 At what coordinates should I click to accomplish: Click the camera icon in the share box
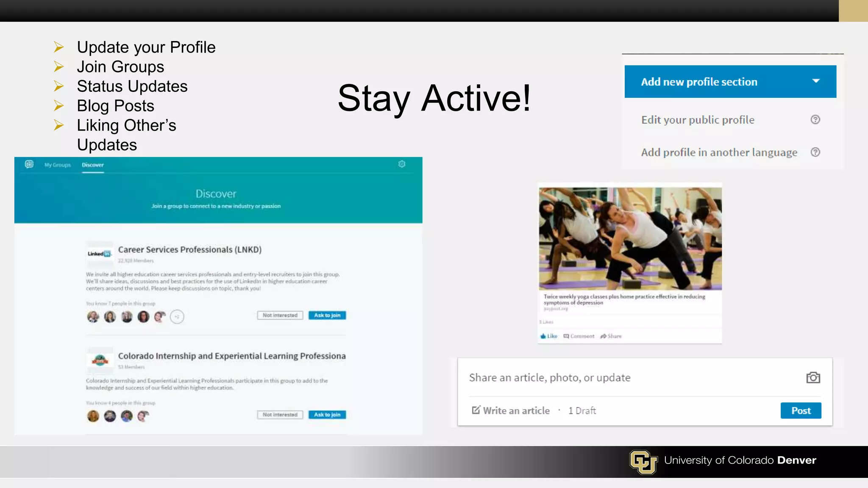pyautogui.click(x=813, y=377)
